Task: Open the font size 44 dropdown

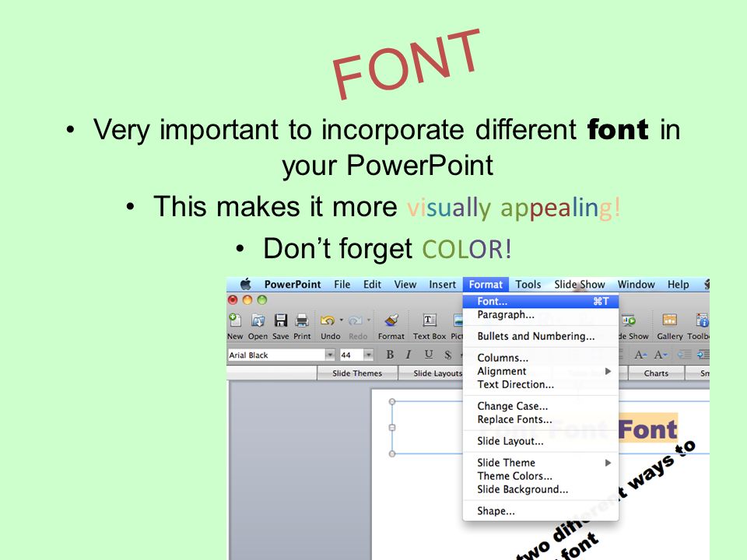Action: point(368,355)
